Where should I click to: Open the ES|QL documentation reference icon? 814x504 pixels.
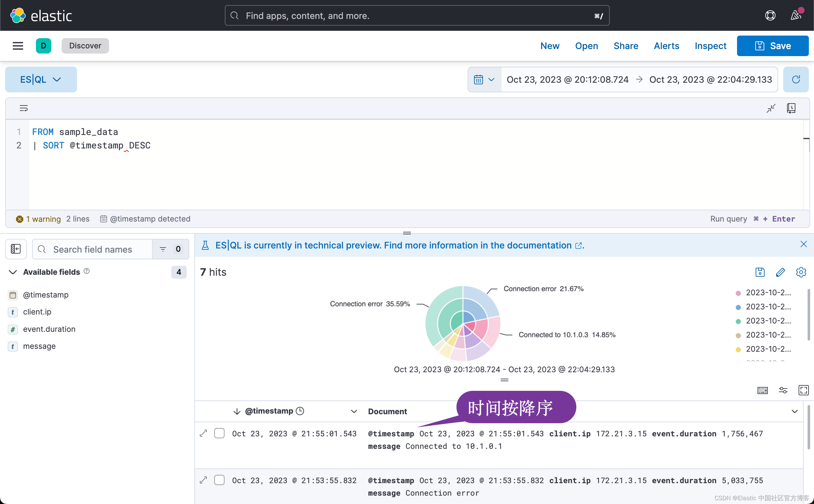pyautogui.click(x=791, y=108)
